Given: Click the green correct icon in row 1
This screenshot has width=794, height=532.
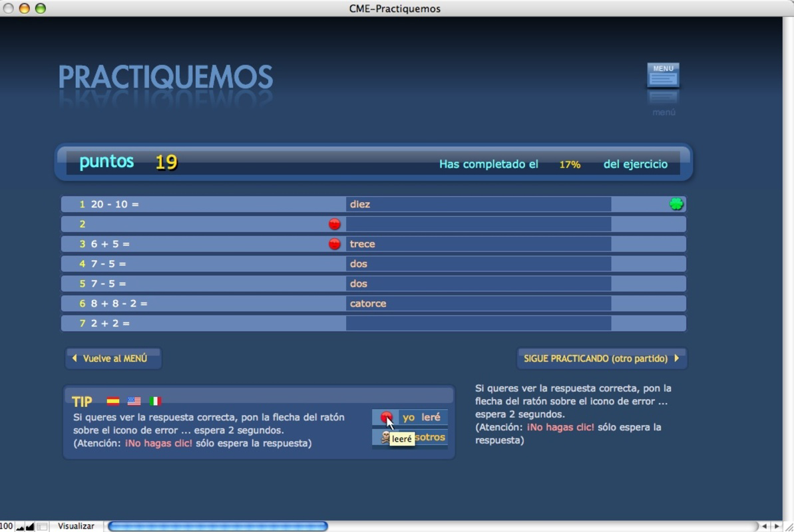Looking at the screenshot, I should click(x=676, y=204).
